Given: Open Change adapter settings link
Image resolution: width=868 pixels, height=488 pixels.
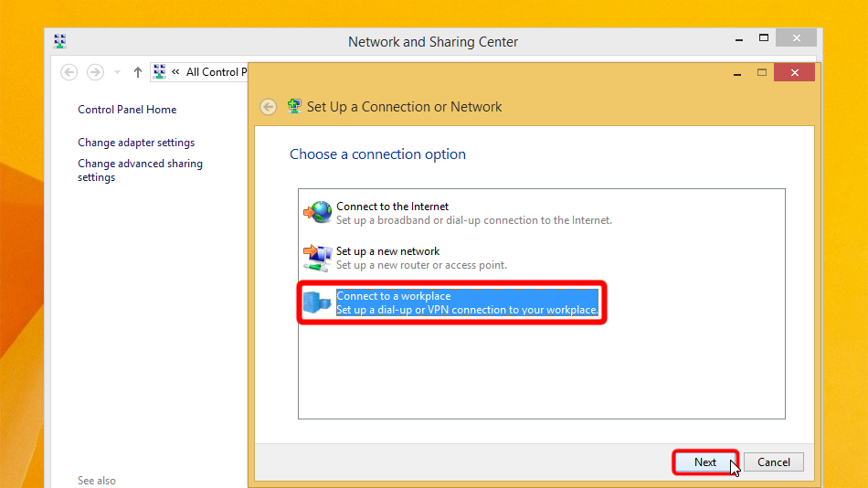Looking at the screenshot, I should 136,143.
